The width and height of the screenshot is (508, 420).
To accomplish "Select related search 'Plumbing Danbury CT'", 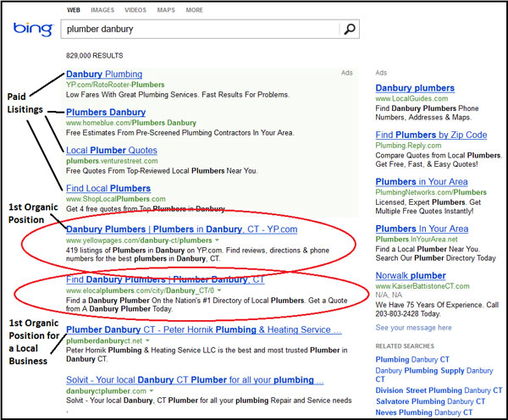I will [x=412, y=360].
